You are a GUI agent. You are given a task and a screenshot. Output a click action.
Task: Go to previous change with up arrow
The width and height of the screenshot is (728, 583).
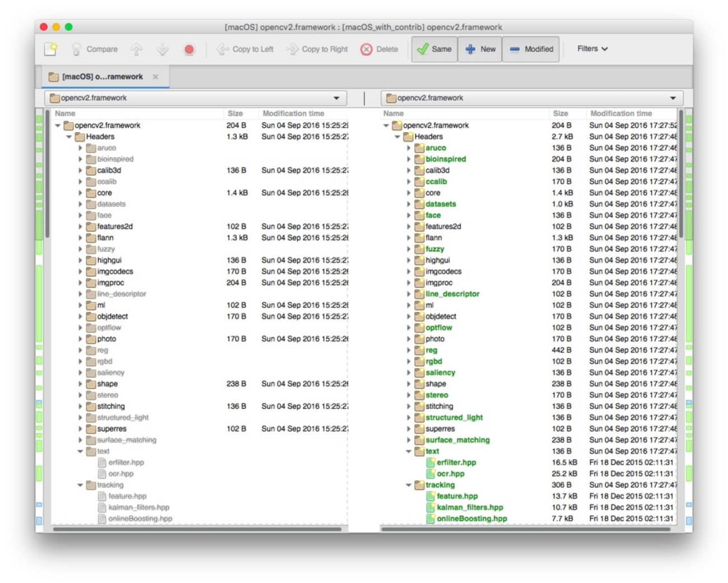pos(136,49)
